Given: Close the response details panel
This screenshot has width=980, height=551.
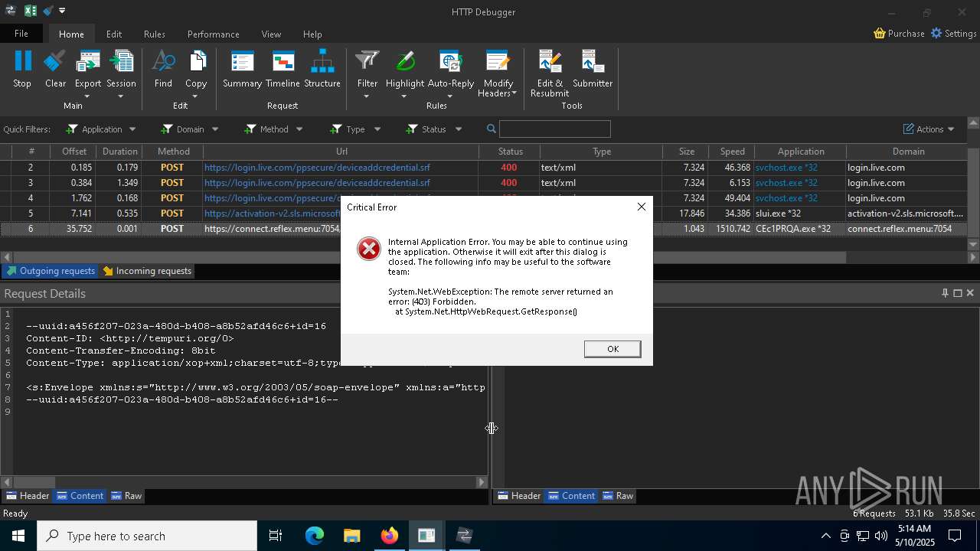Looking at the screenshot, I should (x=970, y=293).
